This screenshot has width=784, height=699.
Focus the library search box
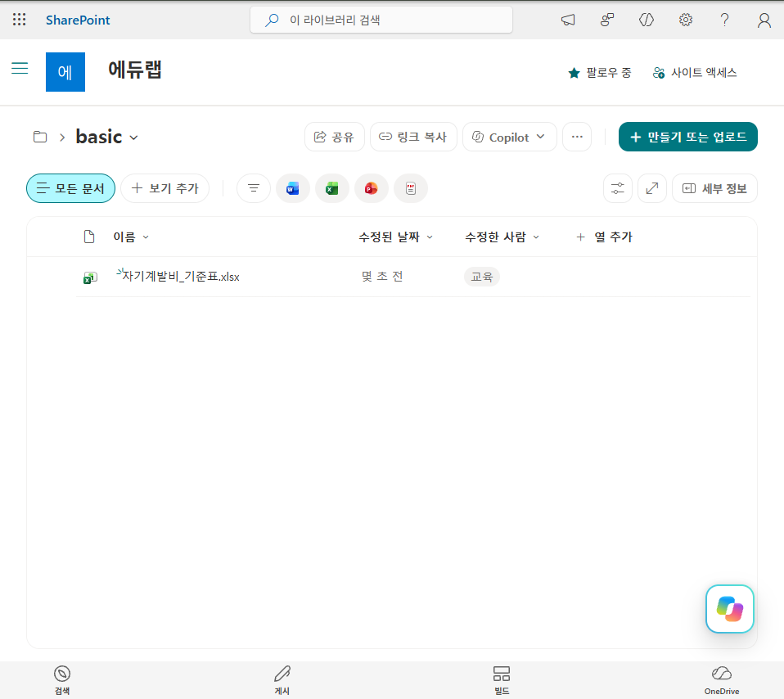coord(381,20)
